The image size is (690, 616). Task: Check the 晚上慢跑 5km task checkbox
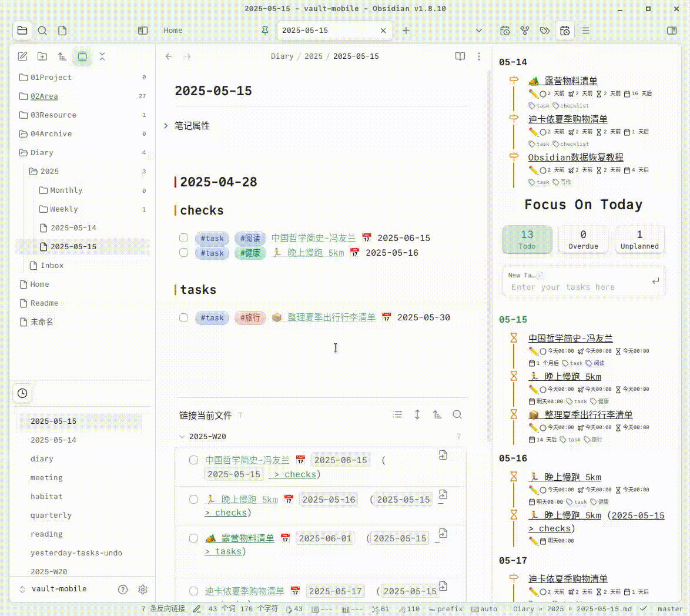(x=184, y=253)
